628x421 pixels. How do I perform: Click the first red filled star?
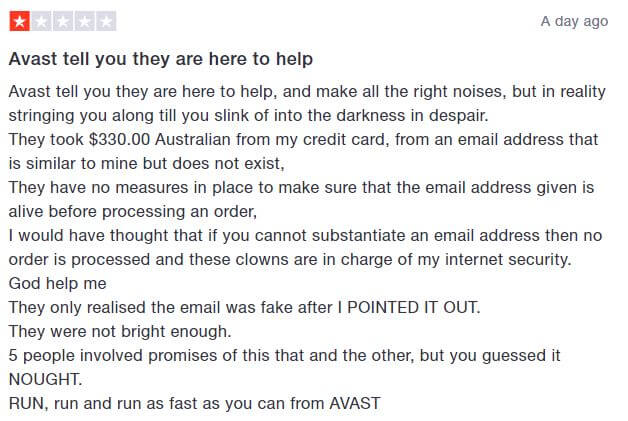(20, 22)
